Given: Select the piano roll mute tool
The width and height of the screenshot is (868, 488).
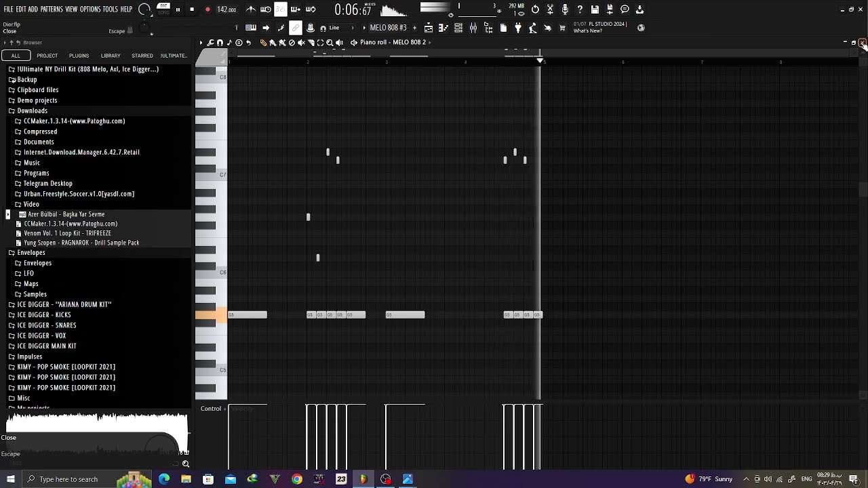Looking at the screenshot, I should click(x=301, y=42).
